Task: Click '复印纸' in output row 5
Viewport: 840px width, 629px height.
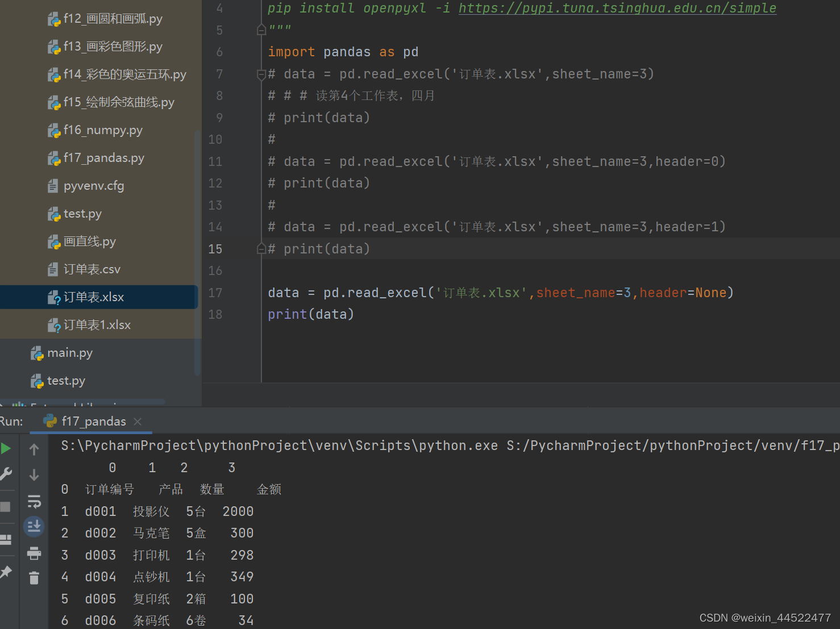Action: click(151, 599)
